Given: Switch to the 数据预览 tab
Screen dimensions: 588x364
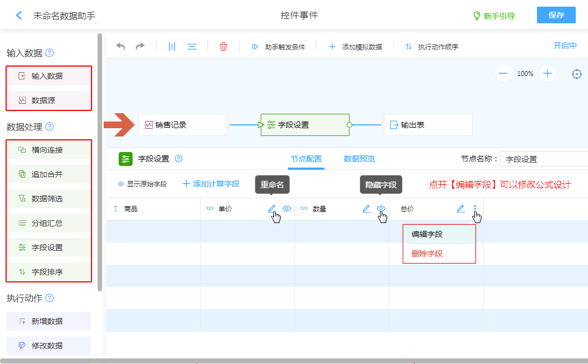Looking at the screenshot, I should click(x=359, y=159).
